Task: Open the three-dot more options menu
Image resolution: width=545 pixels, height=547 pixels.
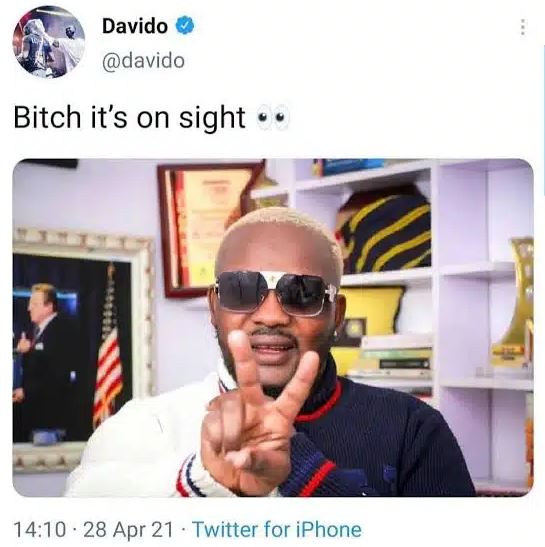Action: pos(522,27)
